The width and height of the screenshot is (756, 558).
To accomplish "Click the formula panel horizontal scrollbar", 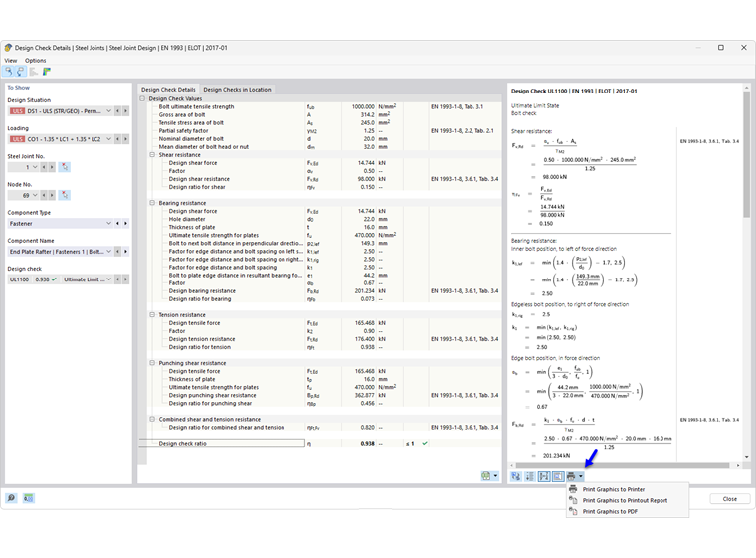I will [x=622, y=465].
